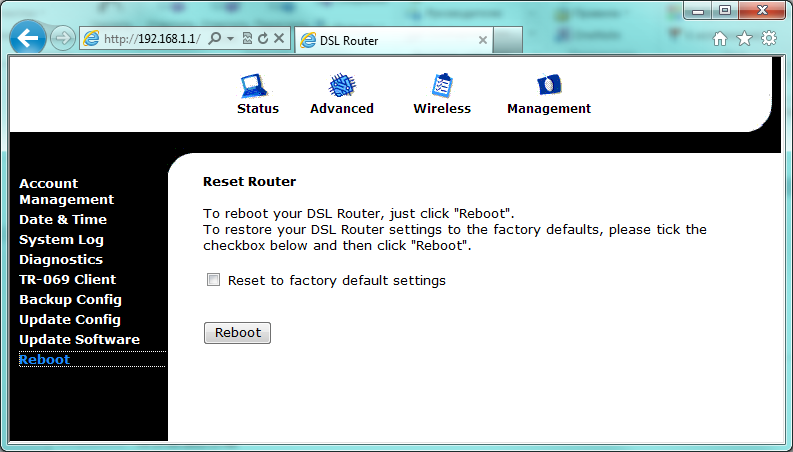Open Account Management in the sidebar

(x=66, y=191)
